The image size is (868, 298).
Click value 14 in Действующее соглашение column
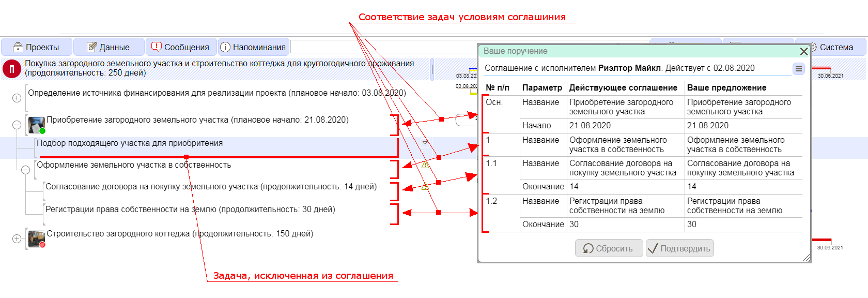574,187
